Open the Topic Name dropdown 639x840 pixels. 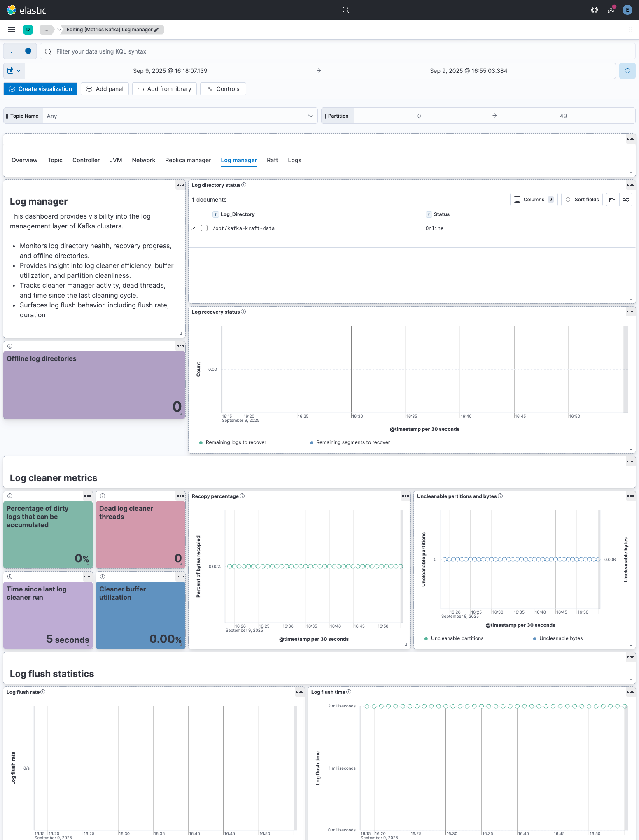click(x=180, y=116)
